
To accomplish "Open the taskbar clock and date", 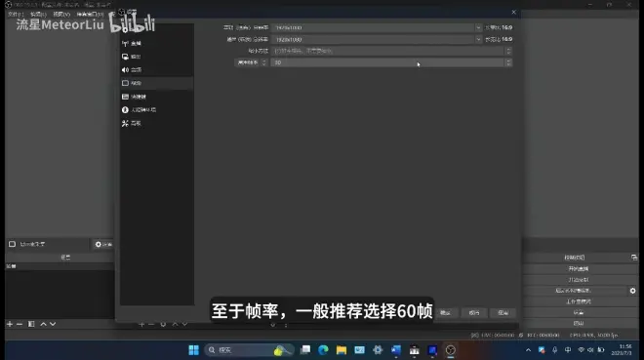I will point(622,349).
